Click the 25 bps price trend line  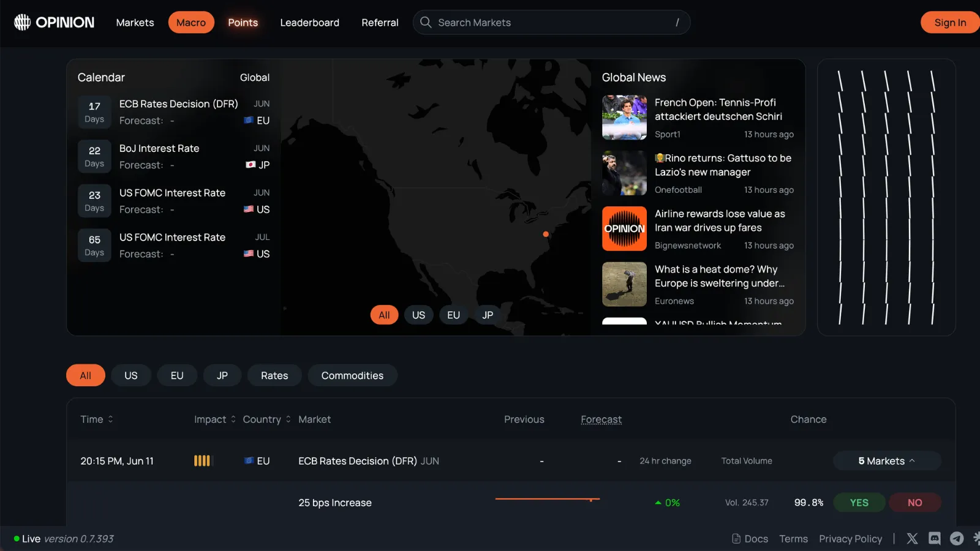coord(548,500)
